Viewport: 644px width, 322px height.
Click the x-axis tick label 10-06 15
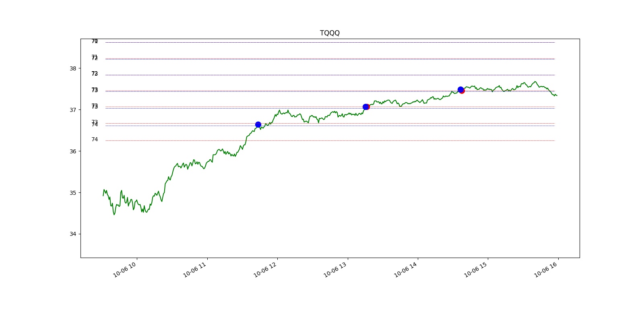pos(476,269)
